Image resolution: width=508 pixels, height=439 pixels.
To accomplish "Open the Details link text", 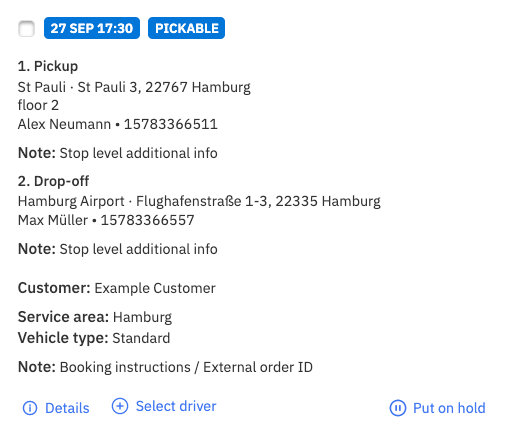I will coord(67,408).
